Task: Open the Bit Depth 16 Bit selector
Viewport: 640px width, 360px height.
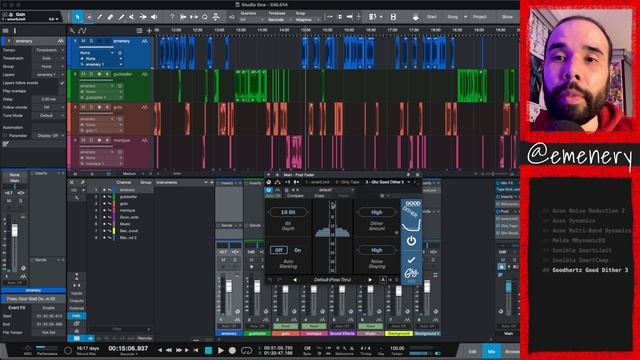Action: 288,212
